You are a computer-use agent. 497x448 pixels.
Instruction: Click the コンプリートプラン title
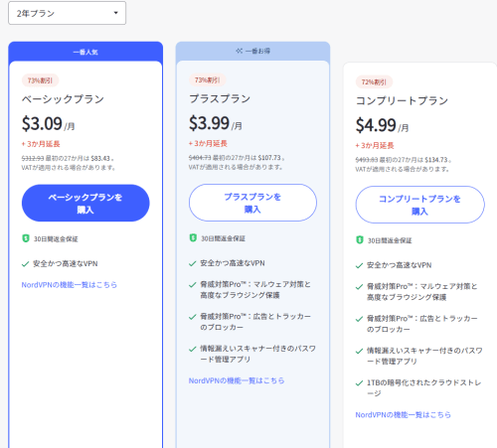point(402,100)
